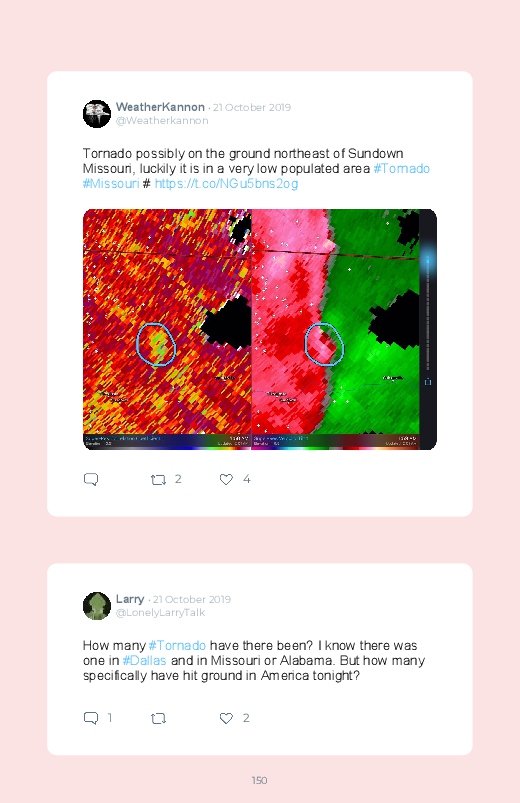Click the blue slider on radar's right edge

click(x=428, y=260)
